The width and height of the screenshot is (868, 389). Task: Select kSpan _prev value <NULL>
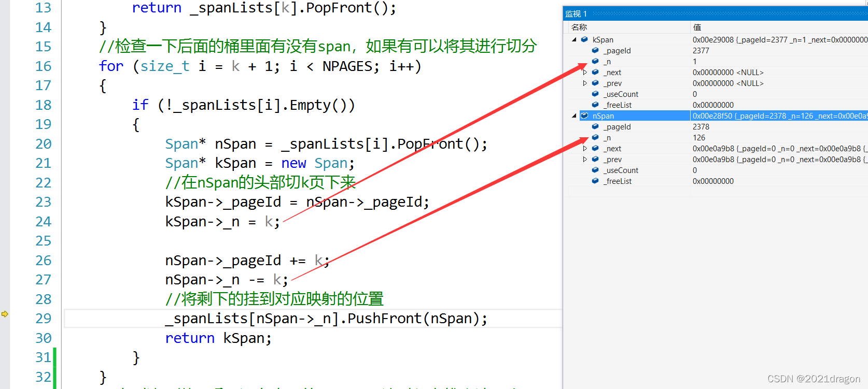[750, 83]
